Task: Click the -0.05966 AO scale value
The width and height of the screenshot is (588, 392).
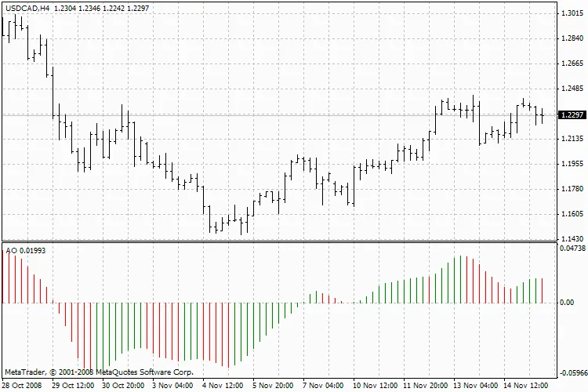Action: coord(572,374)
